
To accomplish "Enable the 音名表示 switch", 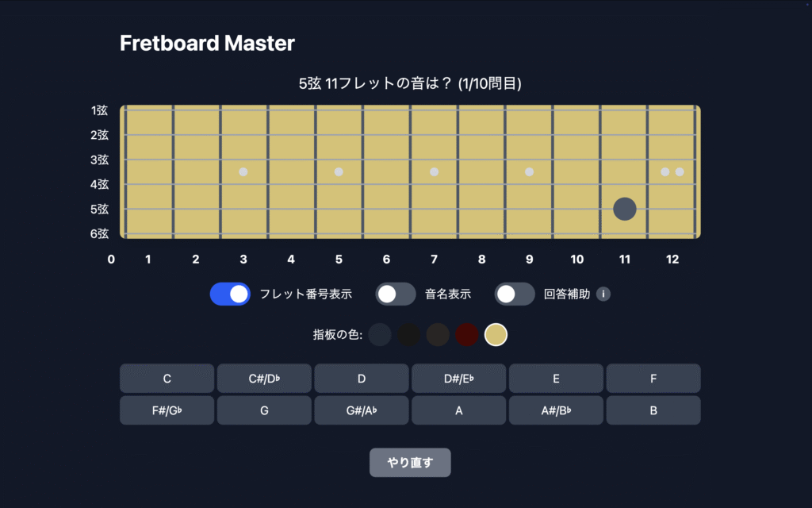I will click(x=396, y=294).
